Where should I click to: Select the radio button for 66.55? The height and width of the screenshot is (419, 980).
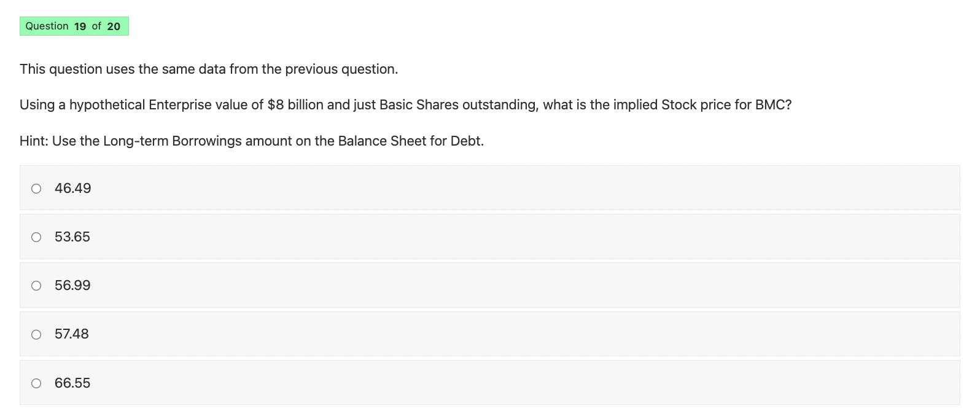click(36, 382)
